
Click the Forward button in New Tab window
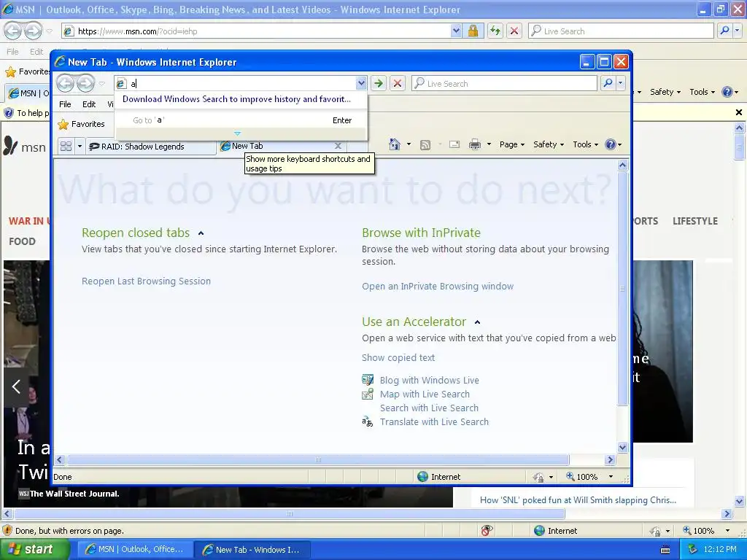coord(86,84)
